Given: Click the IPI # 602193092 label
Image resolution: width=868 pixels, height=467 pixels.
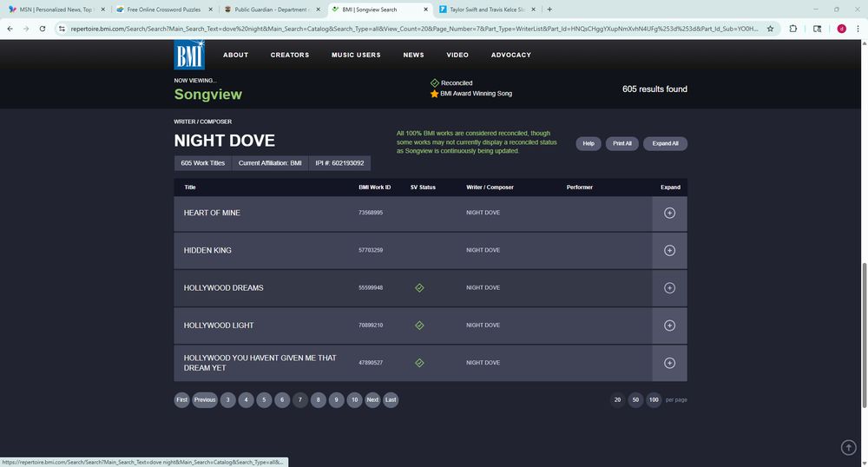Looking at the screenshot, I should 339,163.
